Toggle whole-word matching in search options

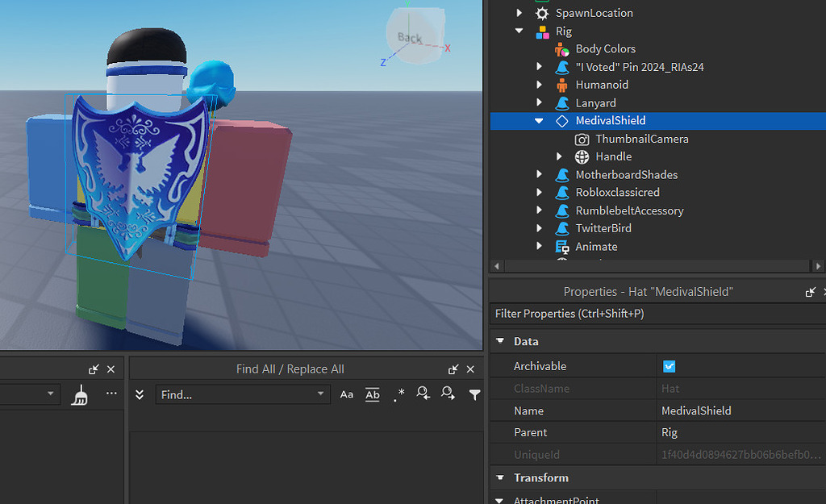pos(372,394)
